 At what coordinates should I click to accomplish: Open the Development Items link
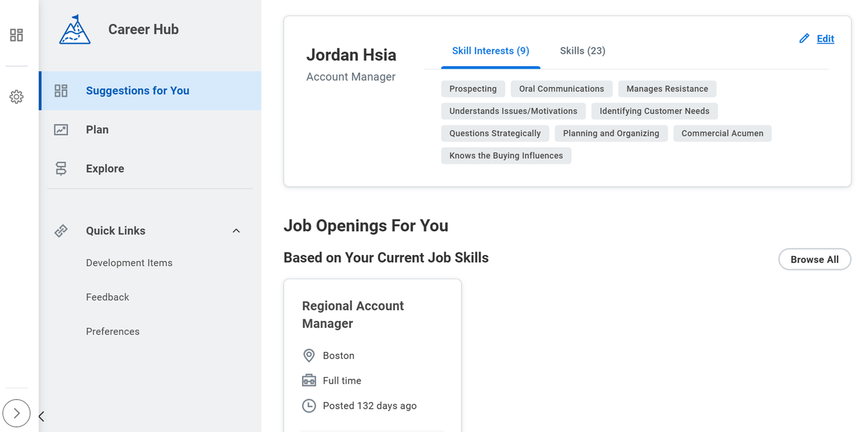129,262
